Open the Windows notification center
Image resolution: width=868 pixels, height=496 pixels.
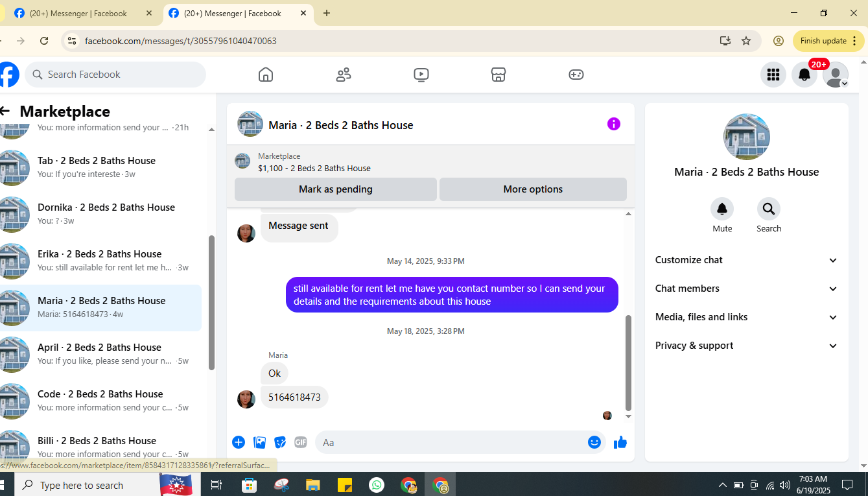[847, 485]
